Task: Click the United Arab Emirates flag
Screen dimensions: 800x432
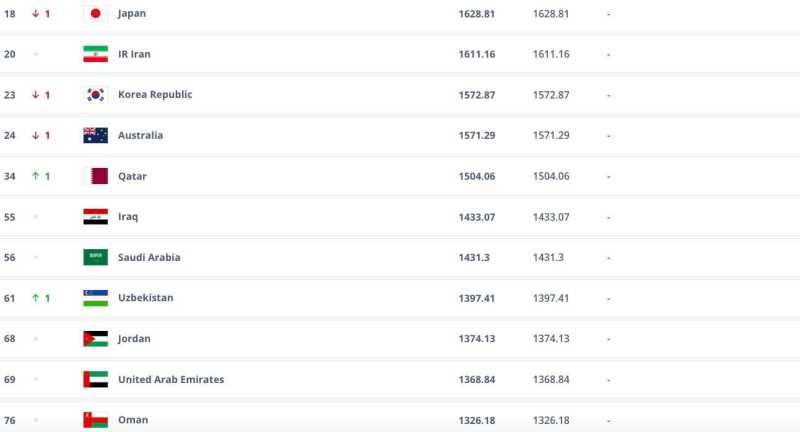Action: tap(95, 379)
